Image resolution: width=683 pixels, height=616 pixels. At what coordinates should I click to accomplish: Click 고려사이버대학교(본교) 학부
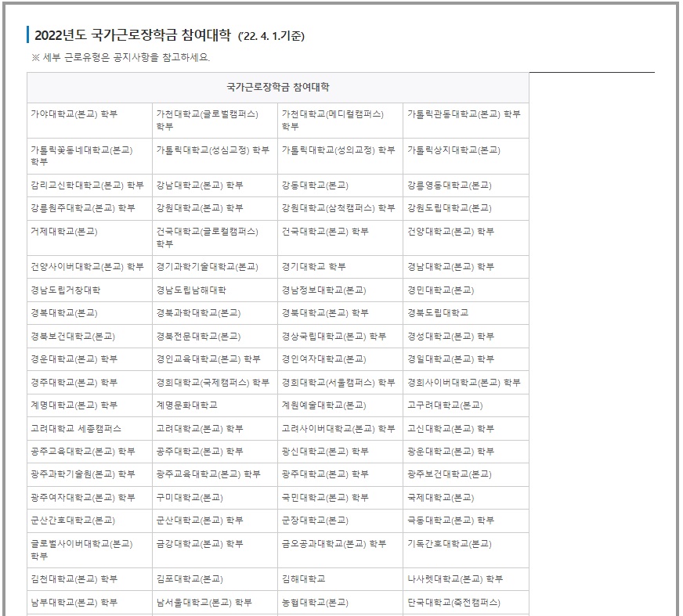[x=338, y=429]
